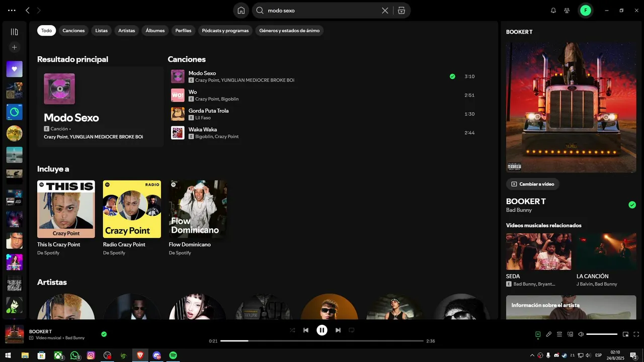Open the notifications bell
Screen dimensions: 644x362
pyautogui.click(x=553, y=11)
